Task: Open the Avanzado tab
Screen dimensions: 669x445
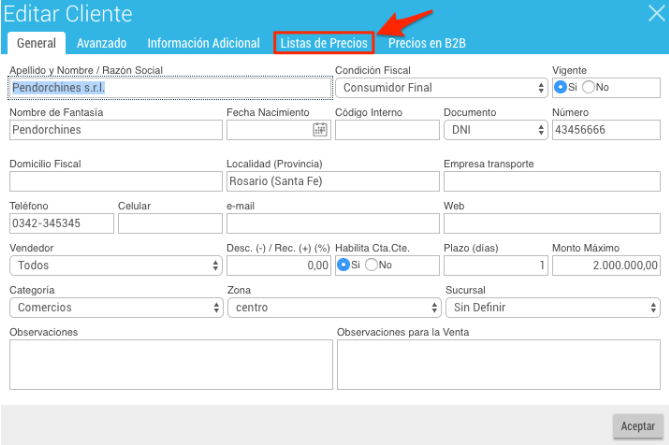Action: pos(102,43)
